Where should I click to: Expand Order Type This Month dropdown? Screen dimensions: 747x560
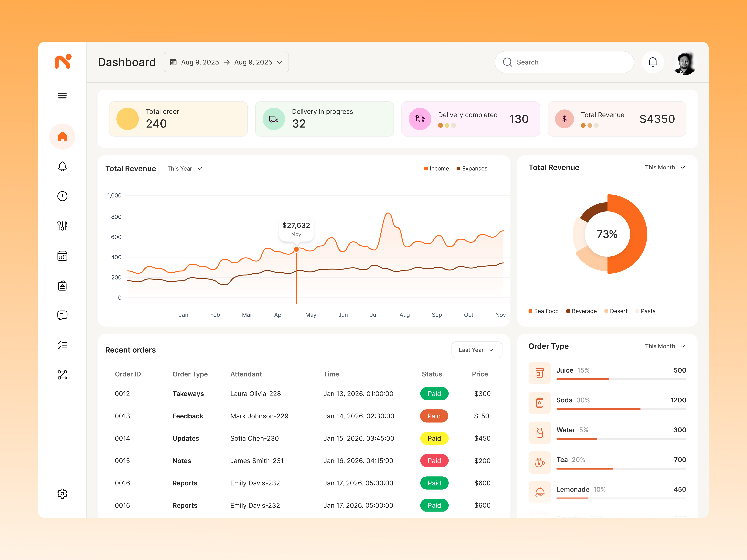tap(665, 346)
